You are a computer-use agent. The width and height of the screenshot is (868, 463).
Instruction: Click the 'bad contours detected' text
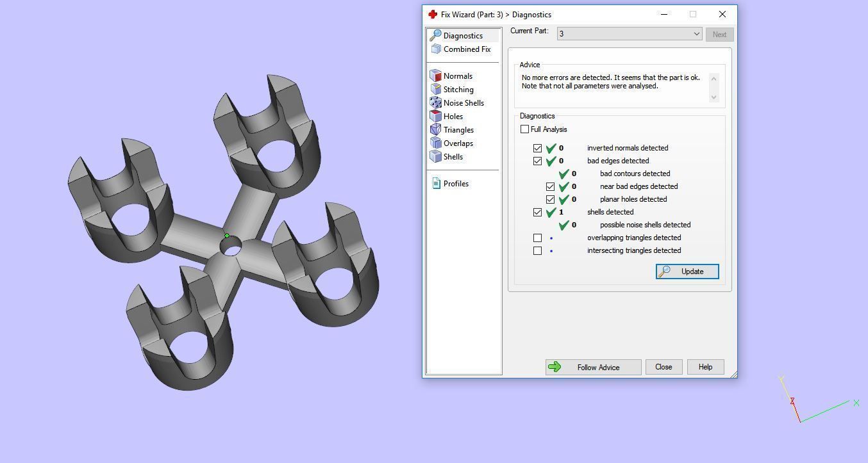click(635, 174)
